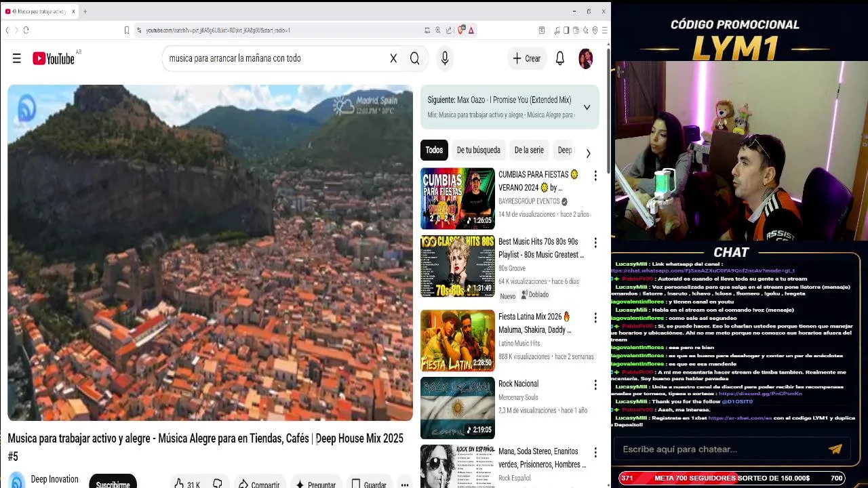Open the zoom magnifier in the address bar
The width and height of the screenshot is (868, 488).
(438, 30)
